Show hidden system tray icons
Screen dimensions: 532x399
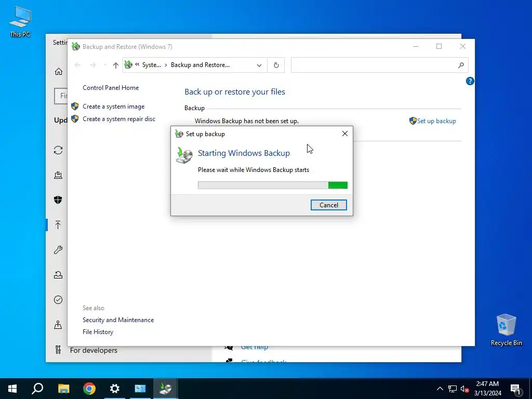[440, 389]
